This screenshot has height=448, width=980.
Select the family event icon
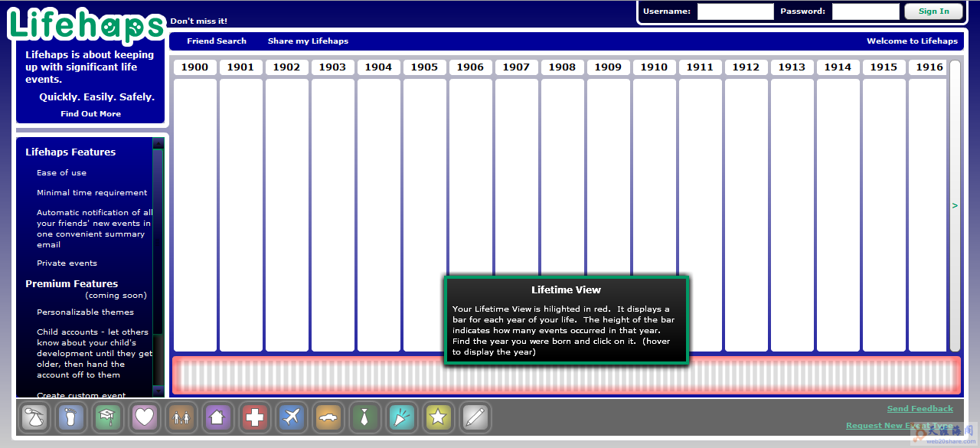click(181, 417)
